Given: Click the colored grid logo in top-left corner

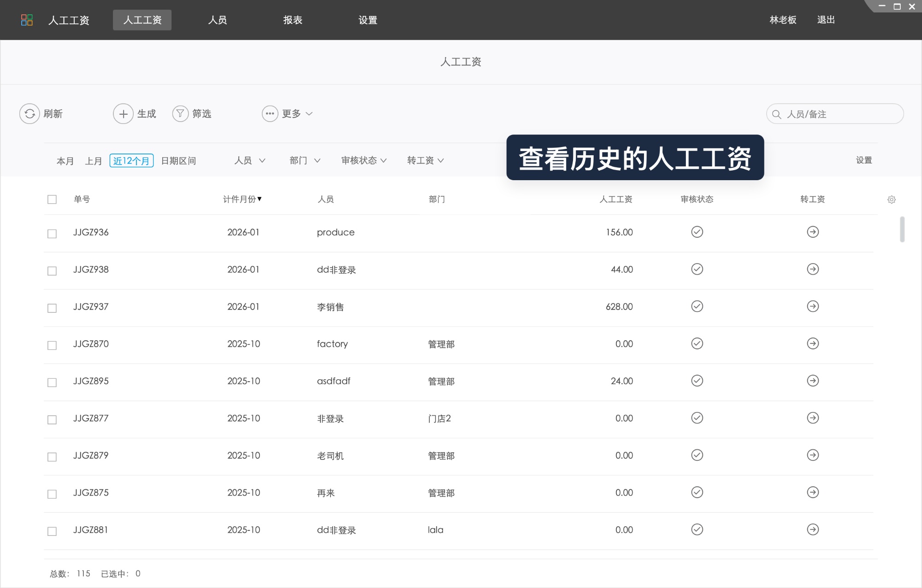Looking at the screenshot, I should tap(27, 20).
